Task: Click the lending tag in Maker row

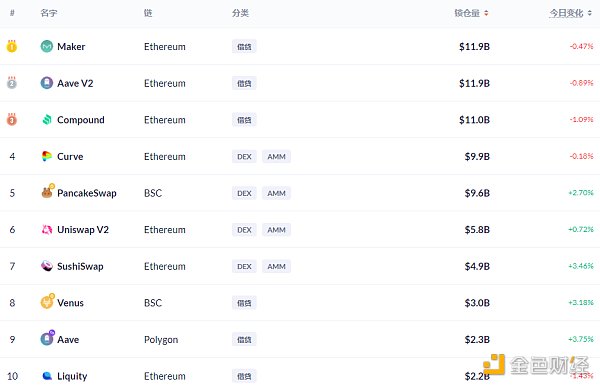Action: pos(244,47)
